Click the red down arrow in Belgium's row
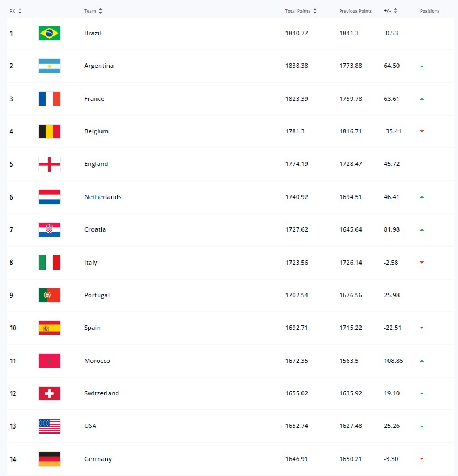The width and height of the screenshot is (458, 476). click(x=422, y=131)
